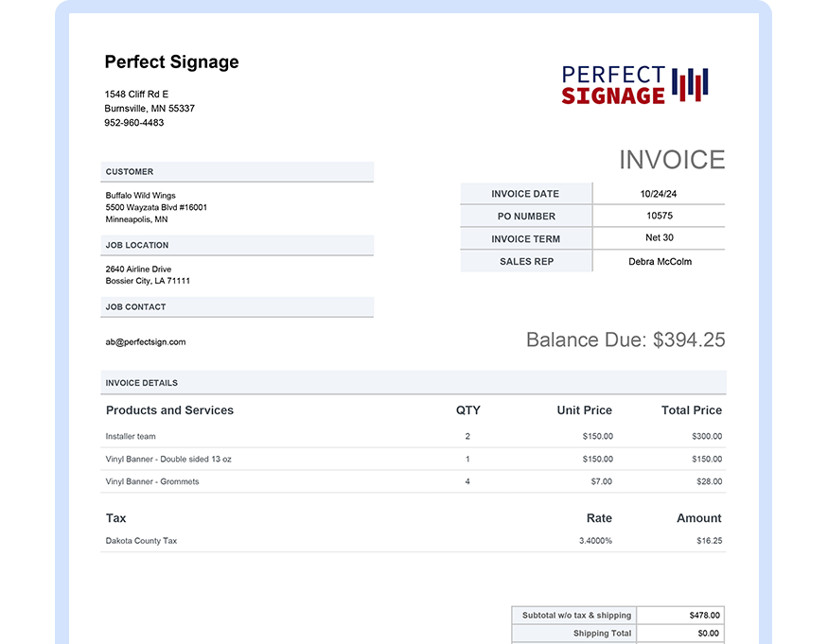Select the PO number value 10575
The width and height of the screenshot is (828, 644).
[x=660, y=216]
